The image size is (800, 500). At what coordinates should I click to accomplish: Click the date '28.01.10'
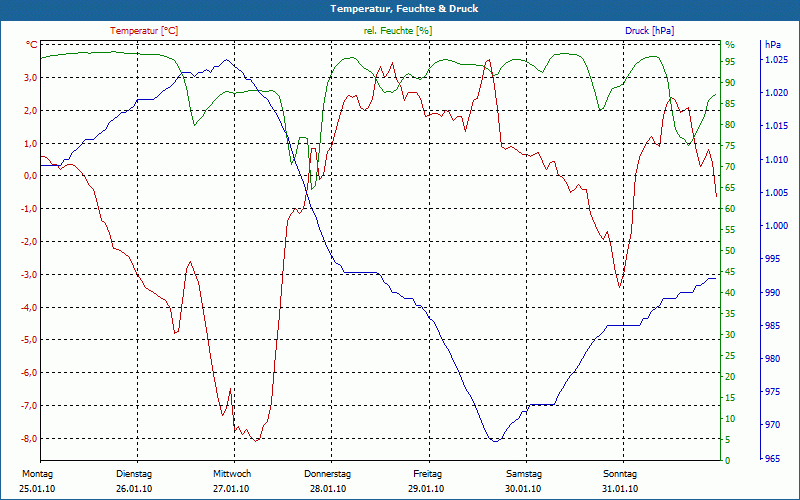(328, 489)
